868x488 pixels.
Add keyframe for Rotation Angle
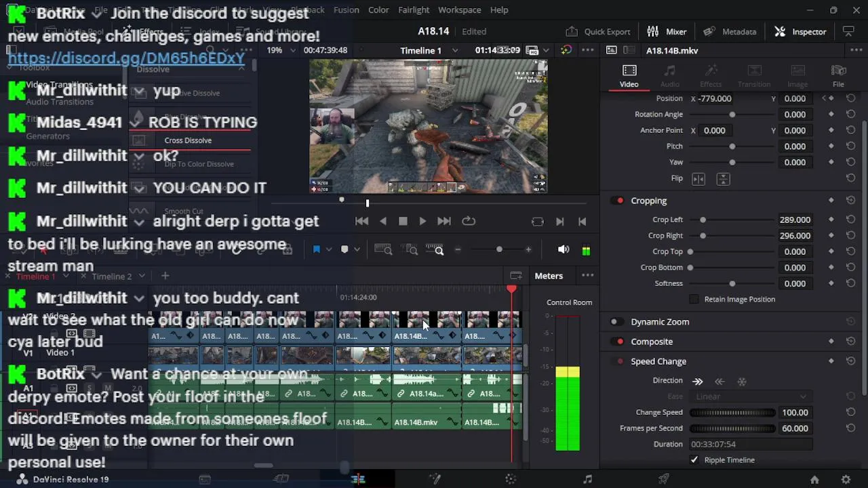point(831,115)
